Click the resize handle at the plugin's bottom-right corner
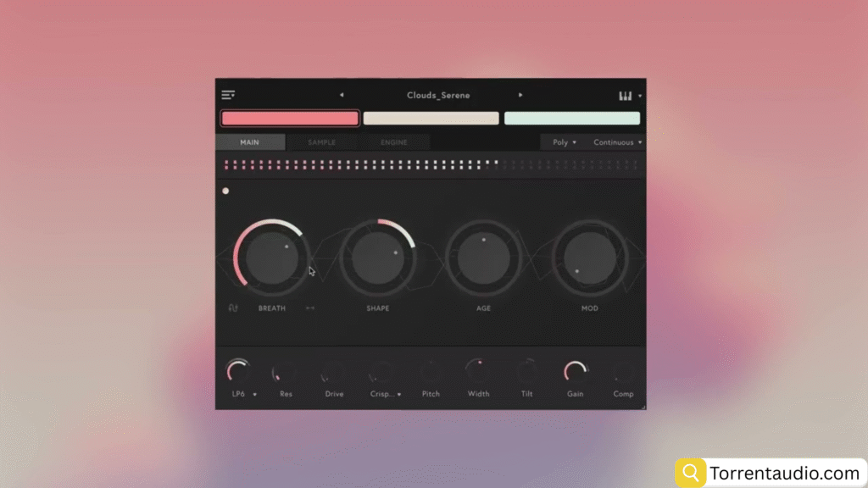The width and height of the screenshot is (868, 488). pos(642,407)
